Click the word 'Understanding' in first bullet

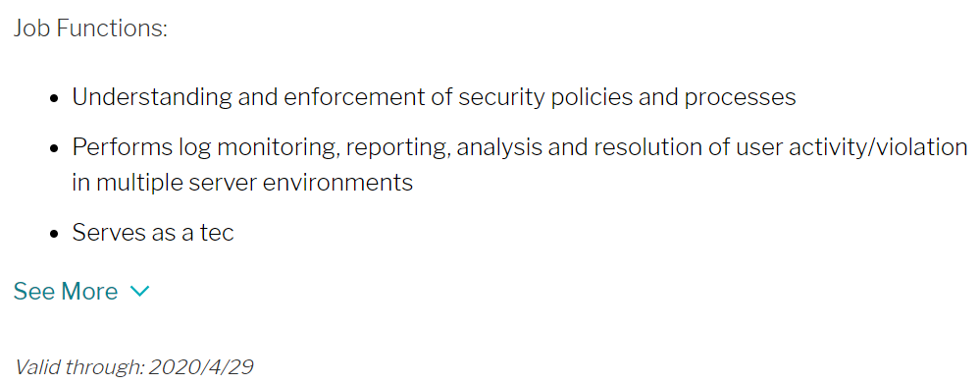pos(152,97)
